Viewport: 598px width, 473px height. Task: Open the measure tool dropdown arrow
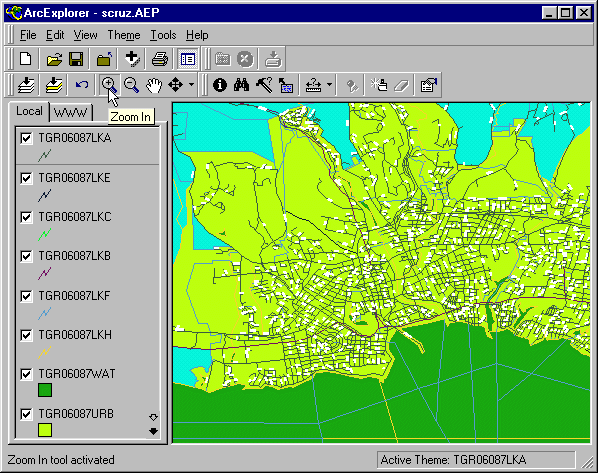tap(329, 85)
